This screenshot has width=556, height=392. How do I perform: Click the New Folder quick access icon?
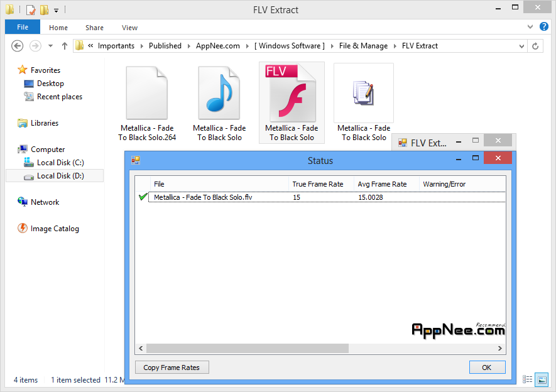point(45,10)
